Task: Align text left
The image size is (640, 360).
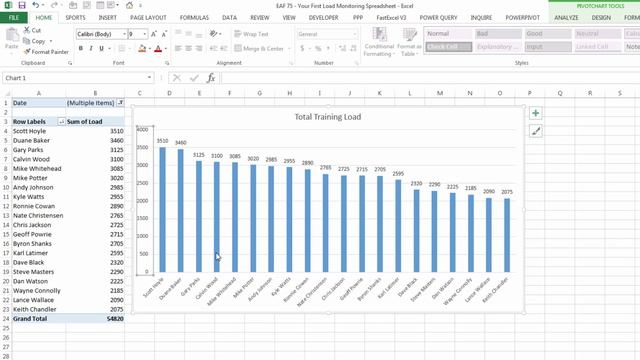Action: (x=178, y=49)
